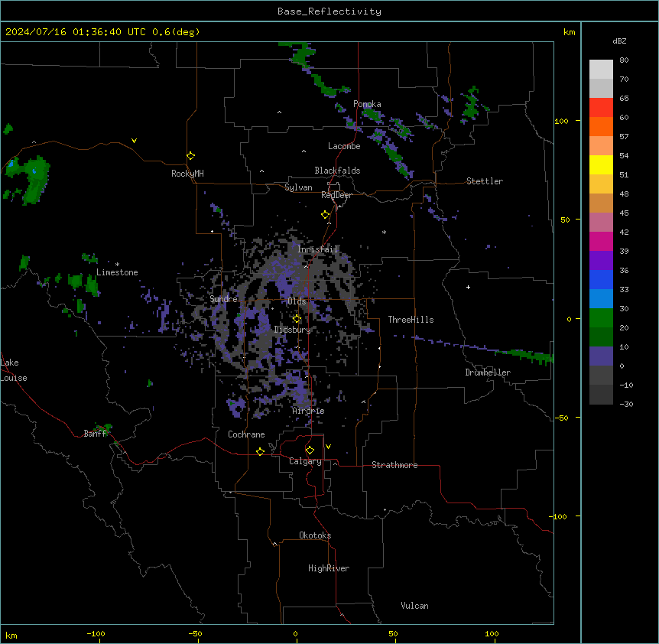This screenshot has width=659, height=644.
Task: Click the yellow diamond marker near RockyMH
Action: pos(190,156)
